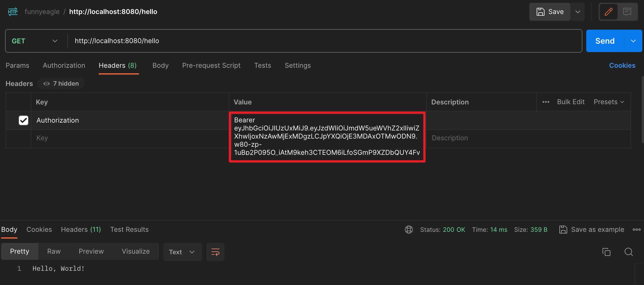The width and height of the screenshot is (644, 285).
Task: Show the 7 hidden headers
Action: [x=61, y=83]
